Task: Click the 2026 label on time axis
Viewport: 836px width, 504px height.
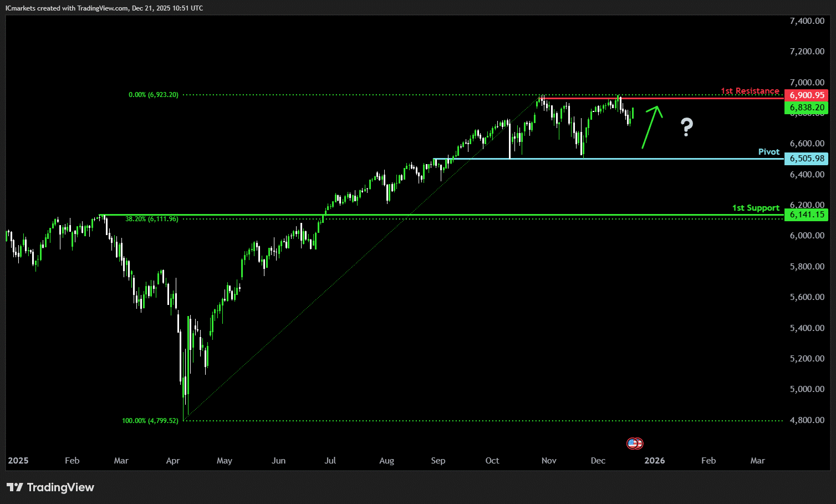Action: point(654,461)
